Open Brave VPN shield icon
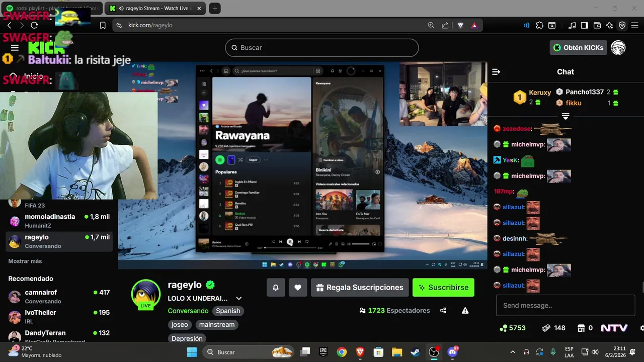This screenshot has height=362, width=644. click(x=622, y=25)
